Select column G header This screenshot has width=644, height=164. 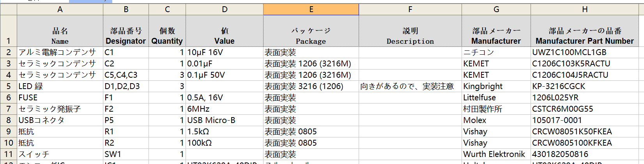pos(496,9)
